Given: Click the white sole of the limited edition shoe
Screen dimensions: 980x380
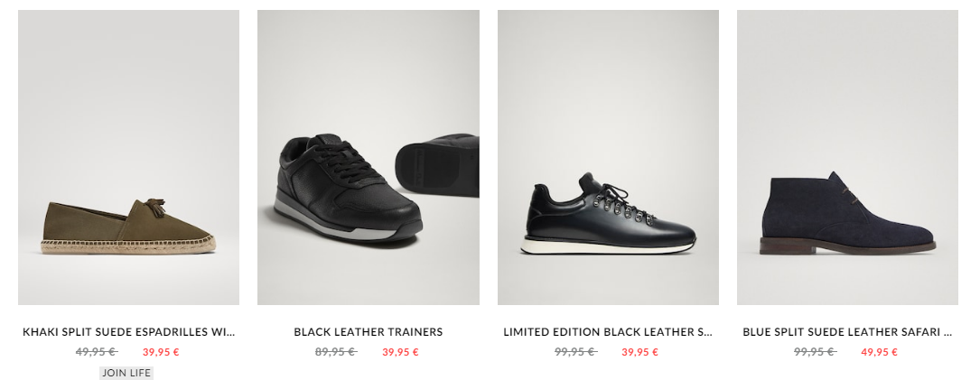Looking at the screenshot, I should 608,246.
